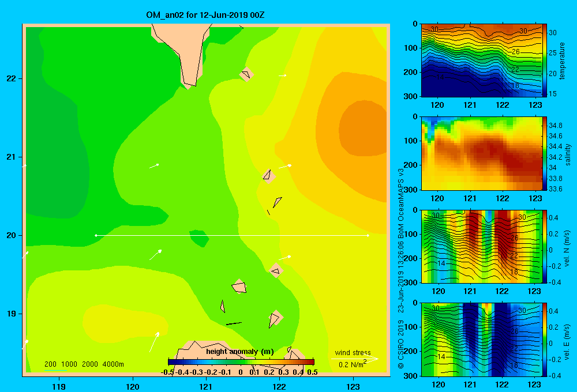Open the salinity depth section panel
Image resolution: width=577 pixels, height=392 pixels.
[481, 153]
